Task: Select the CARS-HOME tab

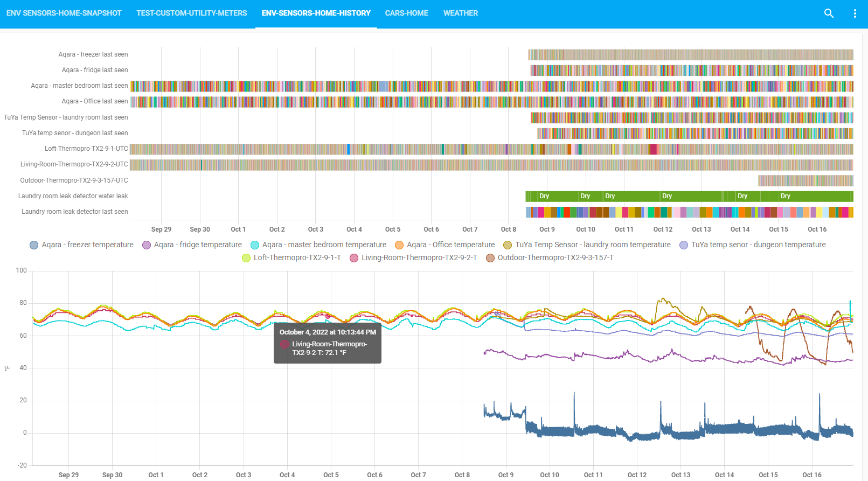Action: pos(406,13)
